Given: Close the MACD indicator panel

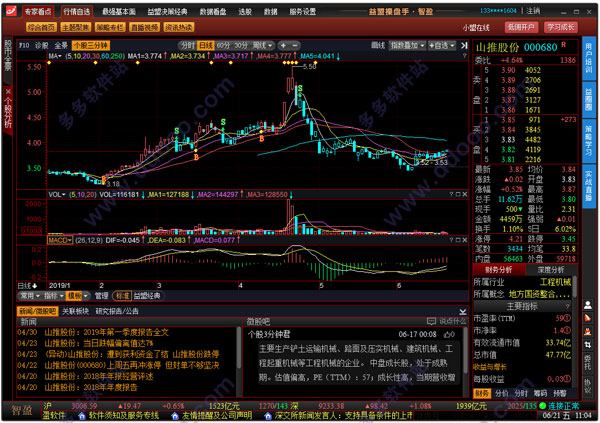Looking at the screenshot, I should click(x=465, y=240).
